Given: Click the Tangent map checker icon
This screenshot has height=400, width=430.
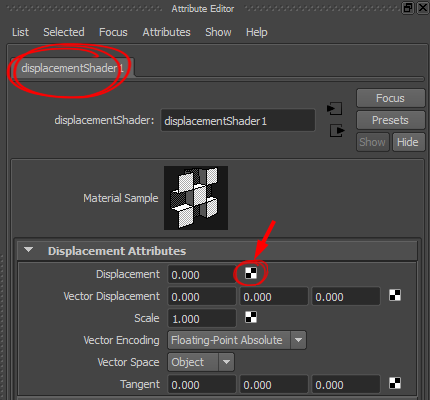Looking at the screenshot, I should point(395,383).
